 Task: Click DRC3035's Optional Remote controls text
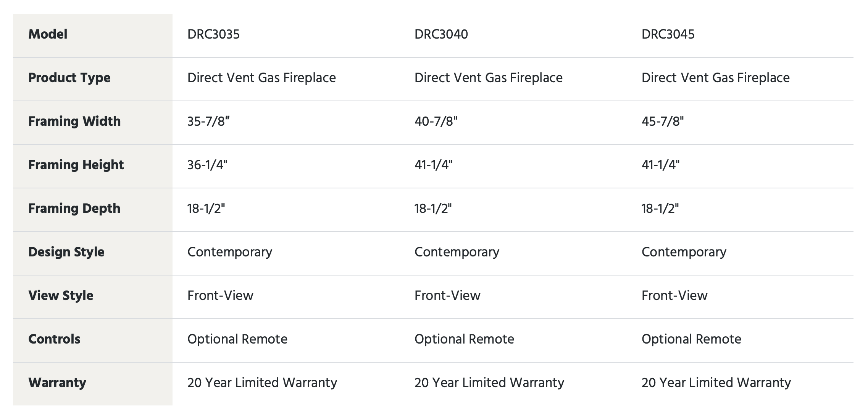pos(237,339)
